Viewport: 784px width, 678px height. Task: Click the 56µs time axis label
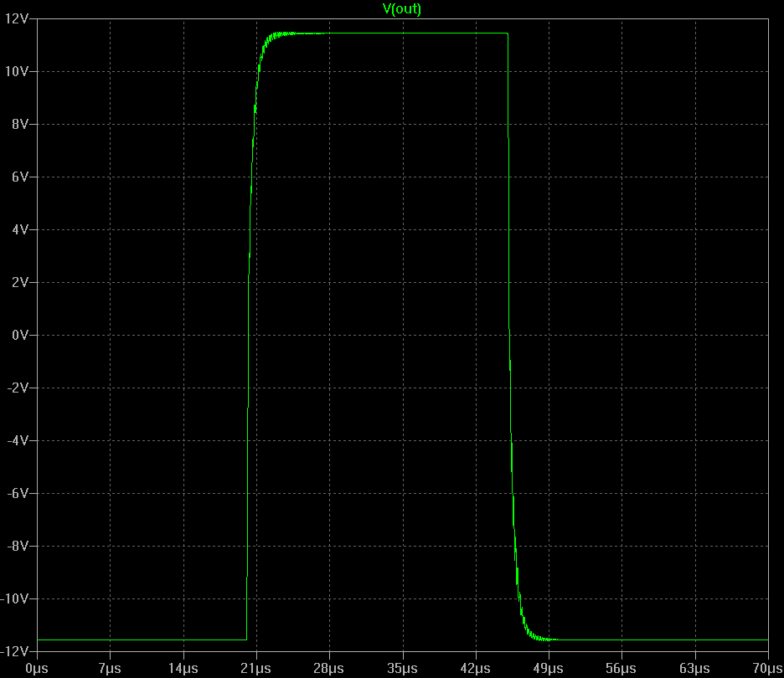(622, 669)
